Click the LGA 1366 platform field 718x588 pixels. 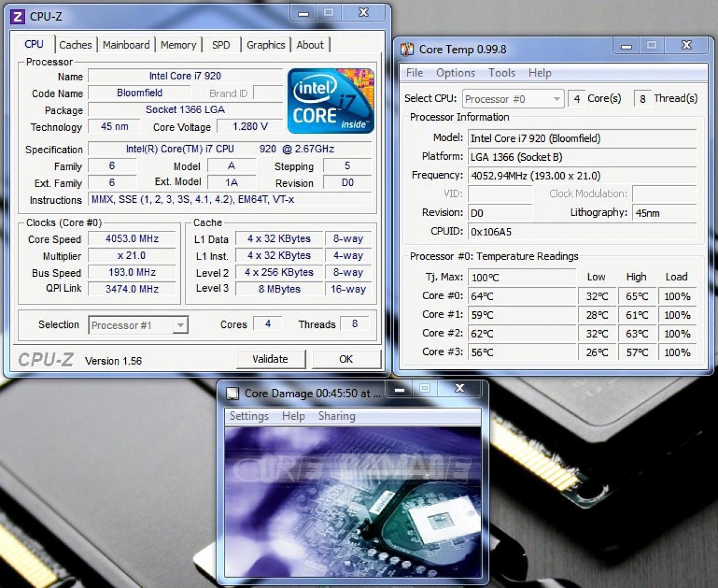click(x=583, y=157)
